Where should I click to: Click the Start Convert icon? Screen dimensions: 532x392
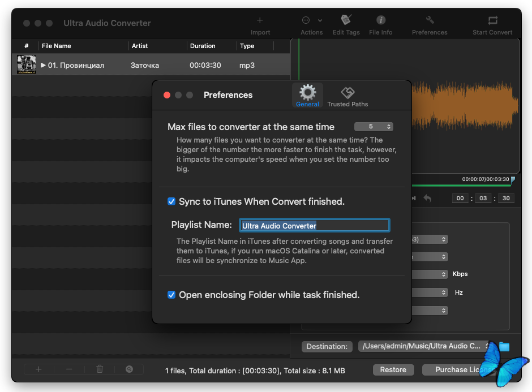492,21
